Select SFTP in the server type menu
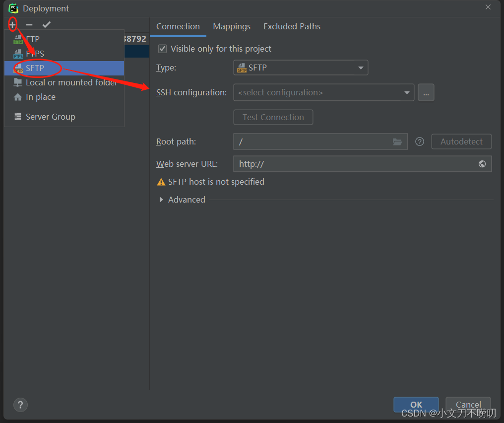The height and width of the screenshot is (423, 504). click(64, 68)
